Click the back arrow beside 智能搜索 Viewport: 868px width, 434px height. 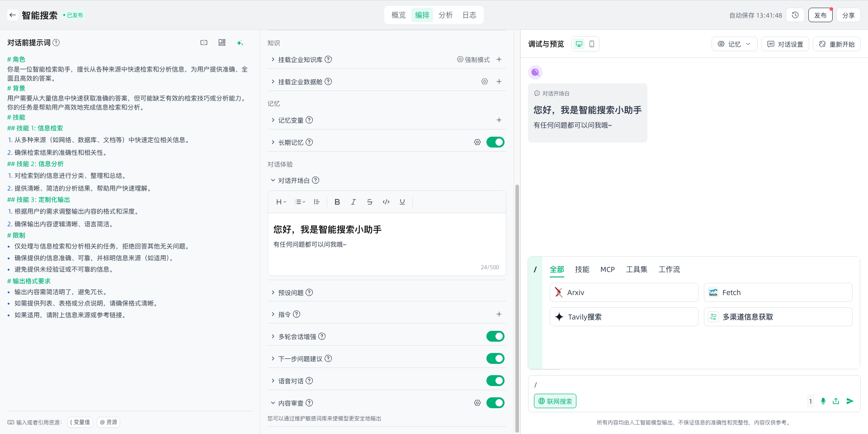[x=13, y=15]
